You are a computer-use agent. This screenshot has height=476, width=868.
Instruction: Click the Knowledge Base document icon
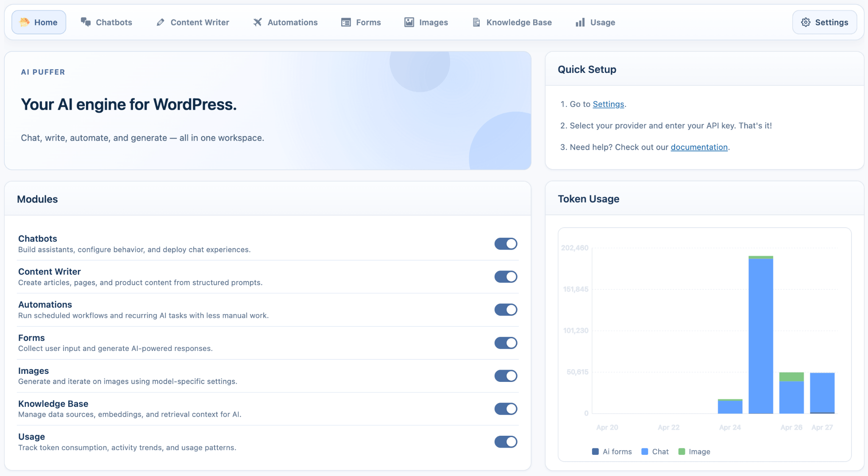click(476, 22)
